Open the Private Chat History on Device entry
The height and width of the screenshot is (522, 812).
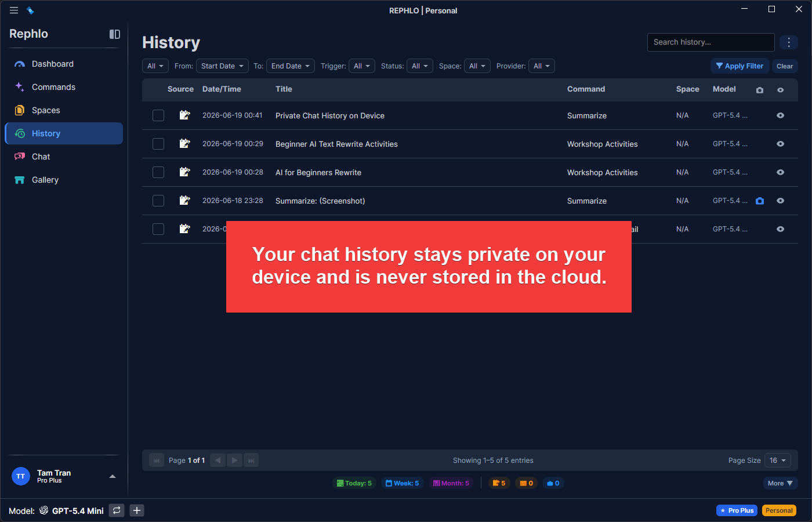(x=330, y=116)
